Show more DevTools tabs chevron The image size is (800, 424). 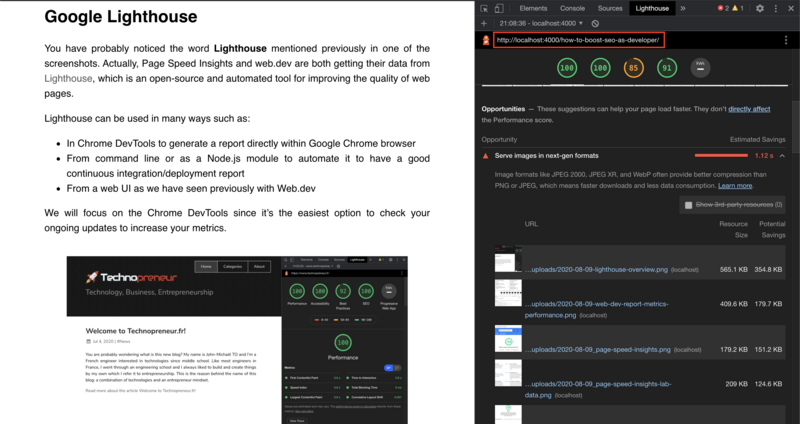pyautogui.click(x=683, y=8)
